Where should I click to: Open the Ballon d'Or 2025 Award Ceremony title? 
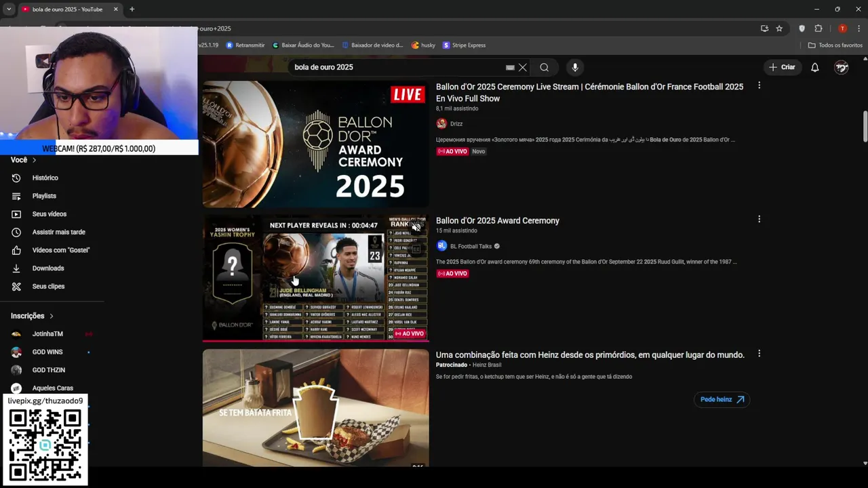[x=498, y=220]
